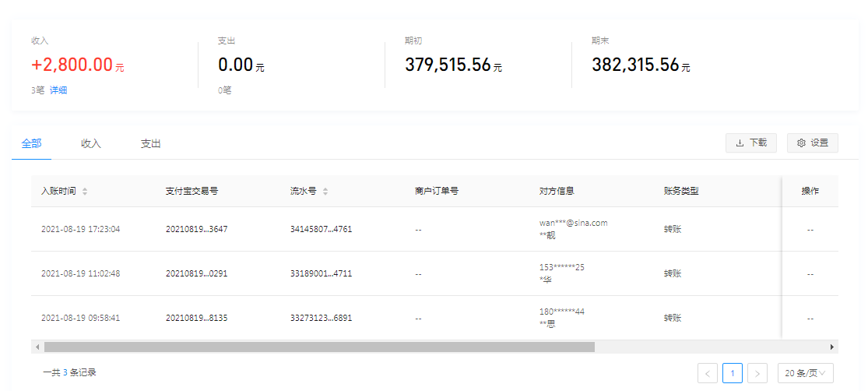Click the horizontal scrollbar thumb
Screen dimensions: 868x391
pyautogui.click(x=319, y=347)
